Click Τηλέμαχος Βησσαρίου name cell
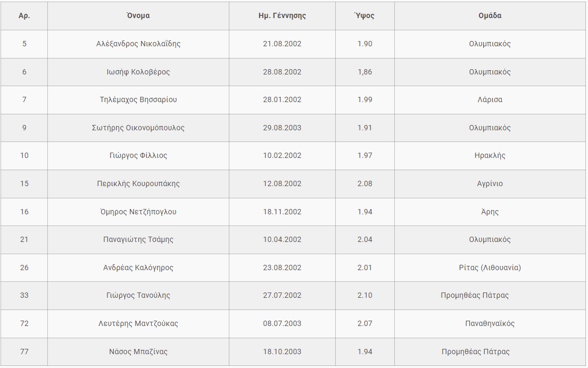The height and width of the screenshot is (368, 588). point(138,99)
